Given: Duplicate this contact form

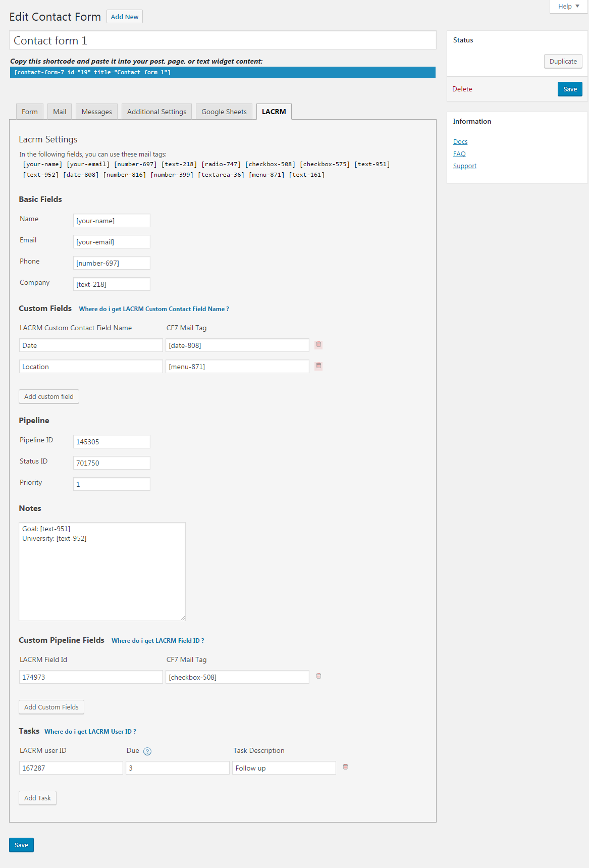Looking at the screenshot, I should [x=563, y=61].
